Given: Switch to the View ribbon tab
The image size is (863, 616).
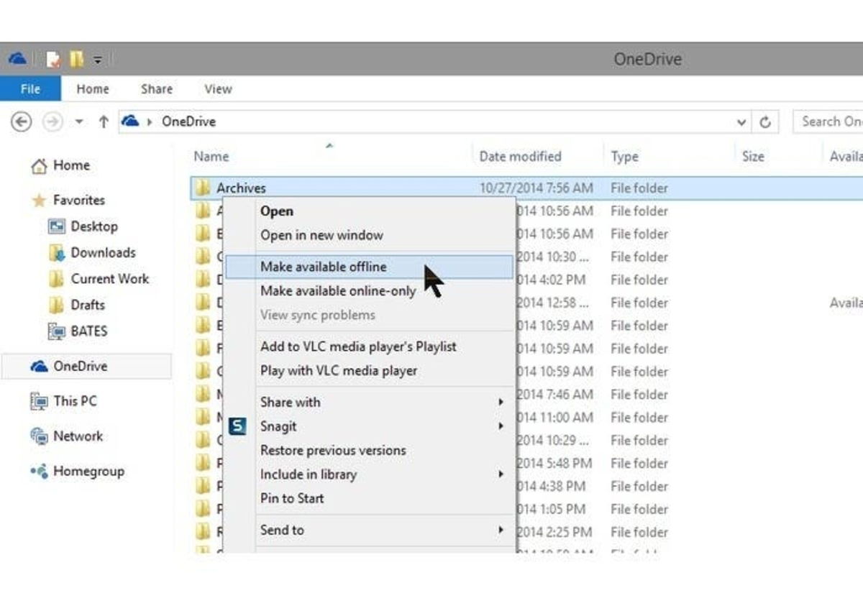Looking at the screenshot, I should [x=218, y=89].
